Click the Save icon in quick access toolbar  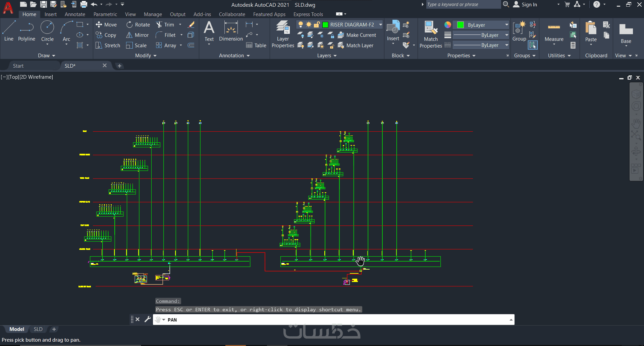coord(44,4)
